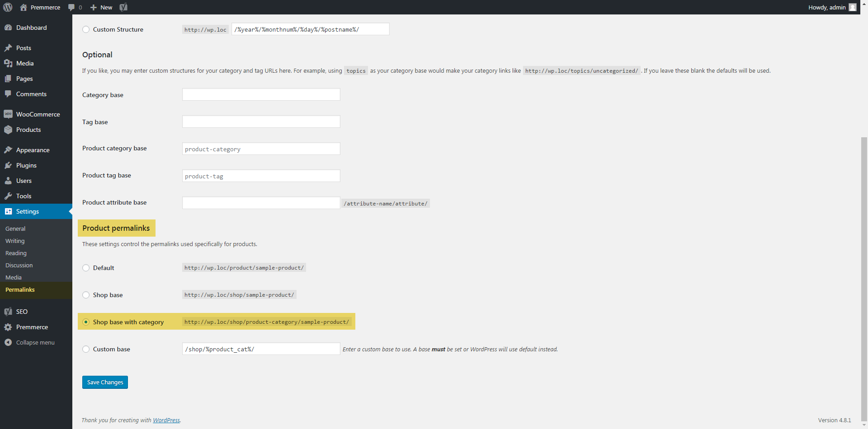Click the plus icon for New content
868x429 pixels.
pos(94,7)
